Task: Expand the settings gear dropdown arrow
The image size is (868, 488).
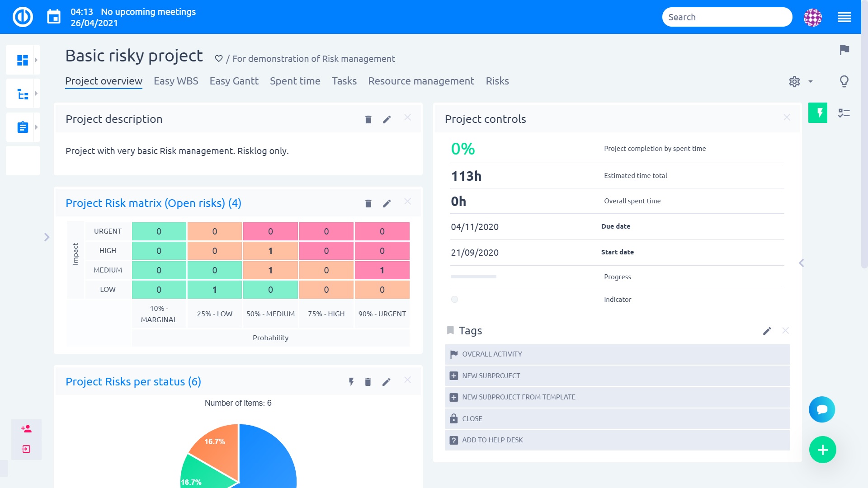Action: (811, 82)
